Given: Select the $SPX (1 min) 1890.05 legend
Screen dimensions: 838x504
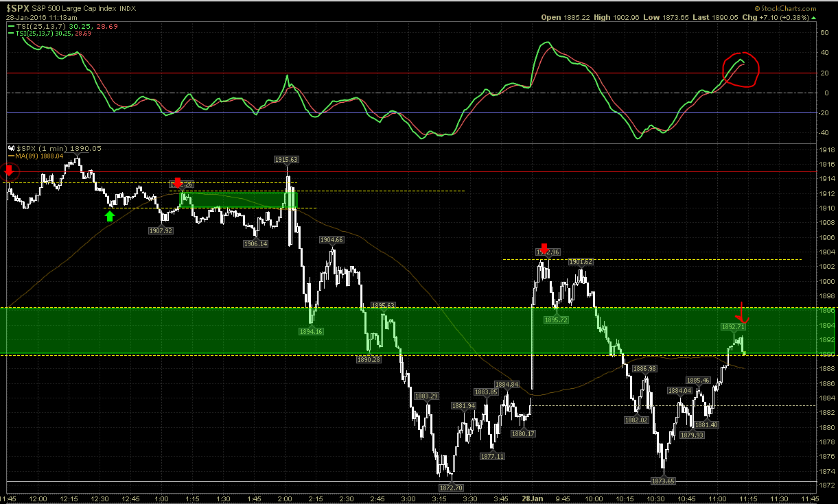Looking at the screenshot, I should click(58, 148).
